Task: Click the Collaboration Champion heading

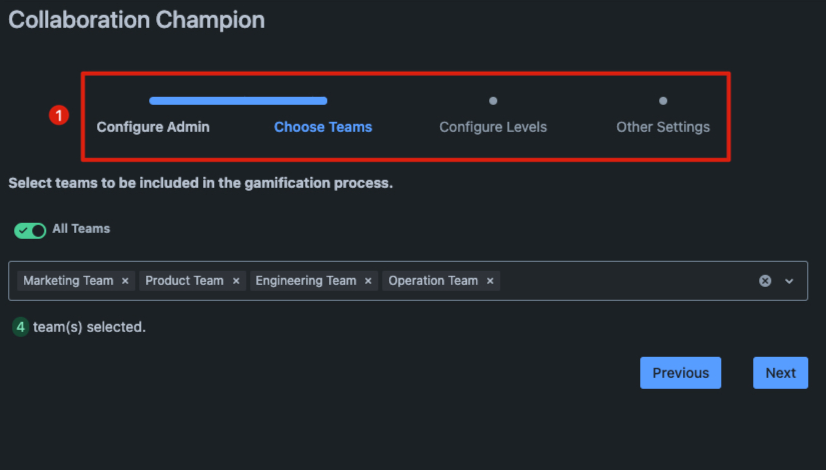Action: 137,19
